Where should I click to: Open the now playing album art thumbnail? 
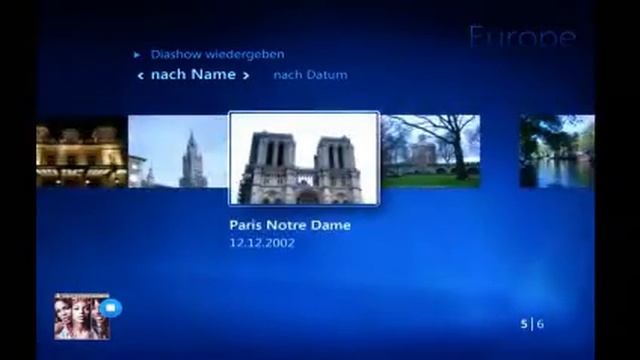pyautogui.click(x=82, y=316)
